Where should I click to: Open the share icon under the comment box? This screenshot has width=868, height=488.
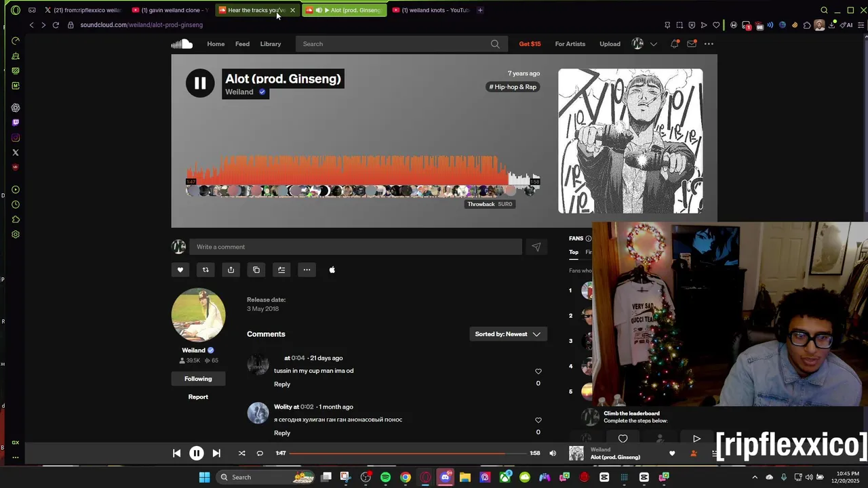click(x=231, y=270)
